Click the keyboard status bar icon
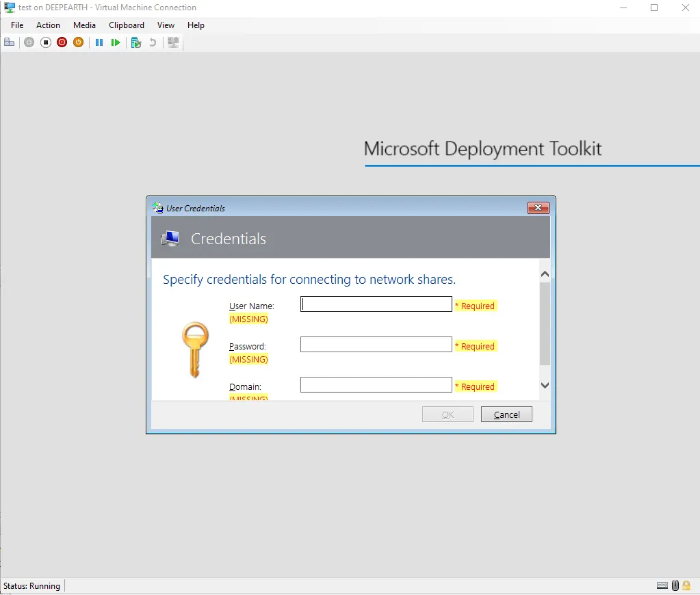Screen dimensions: 700x595 coord(662,585)
